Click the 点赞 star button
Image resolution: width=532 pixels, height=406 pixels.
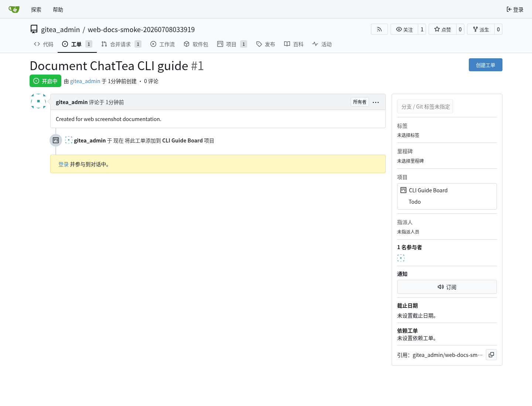pos(443,29)
